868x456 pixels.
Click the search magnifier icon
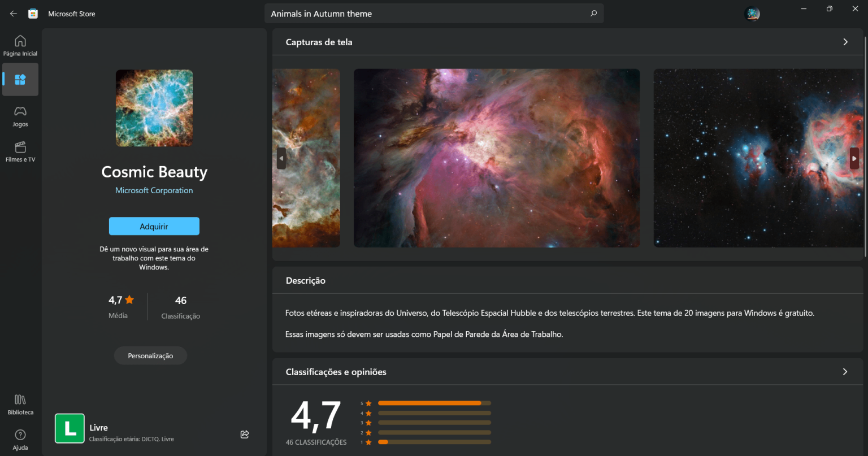point(593,14)
